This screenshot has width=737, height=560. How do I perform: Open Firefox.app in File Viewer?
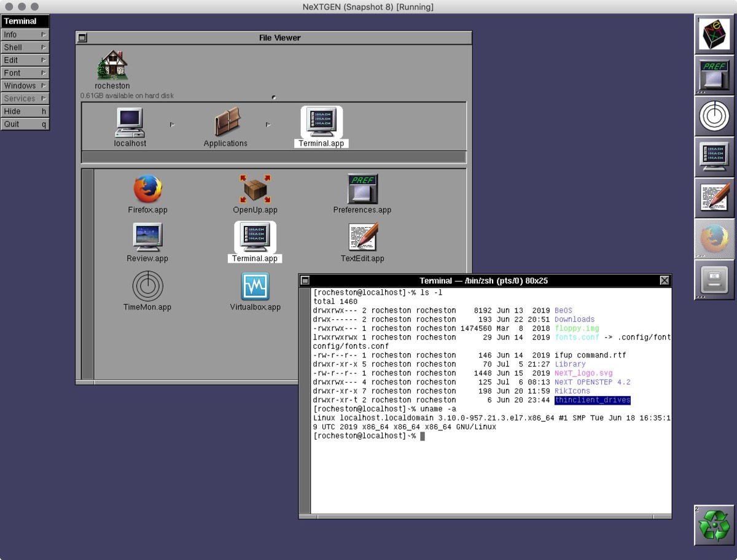[x=147, y=189]
